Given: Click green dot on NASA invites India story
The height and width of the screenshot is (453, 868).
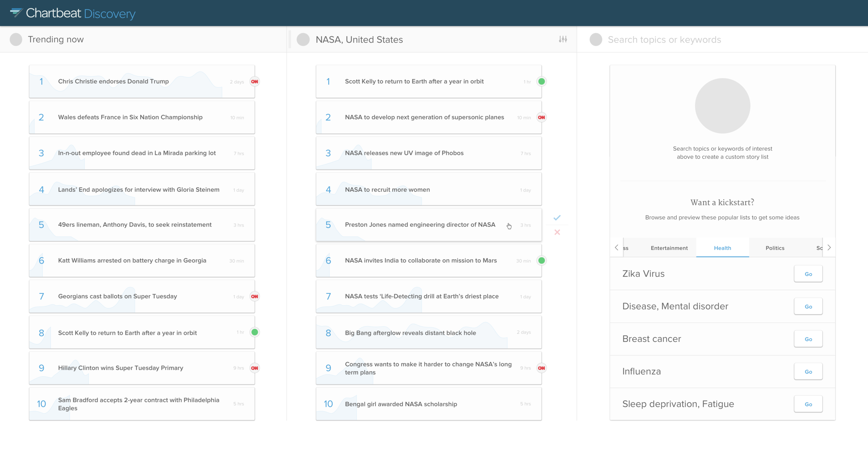Looking at the screenshot, I should click(541, 260).
